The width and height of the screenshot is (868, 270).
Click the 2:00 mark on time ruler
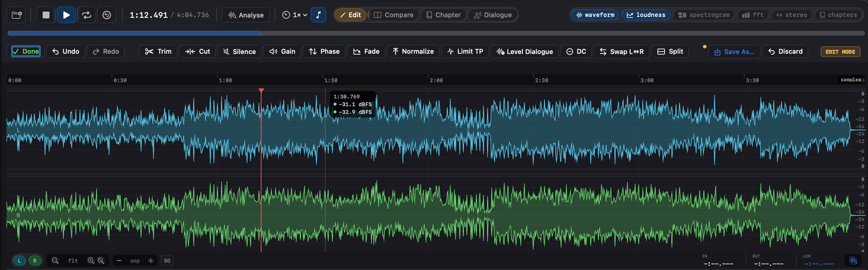pos(436,80)
